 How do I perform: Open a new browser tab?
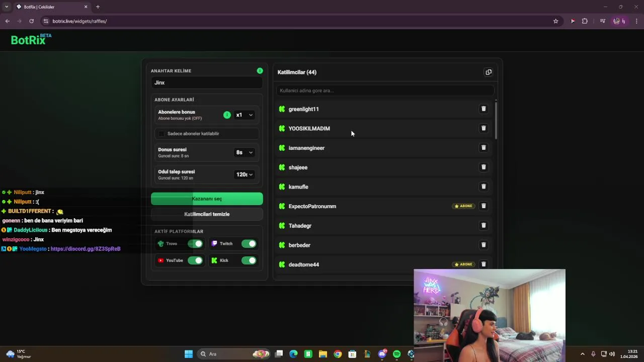click(x=98, y=7)
